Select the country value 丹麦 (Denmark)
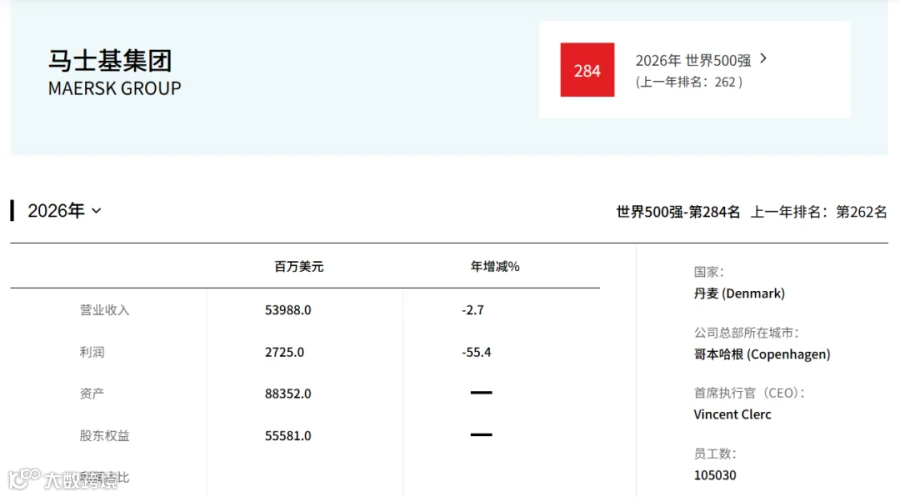Viewport: 900px width, 497px height. (x=739, y=293)
